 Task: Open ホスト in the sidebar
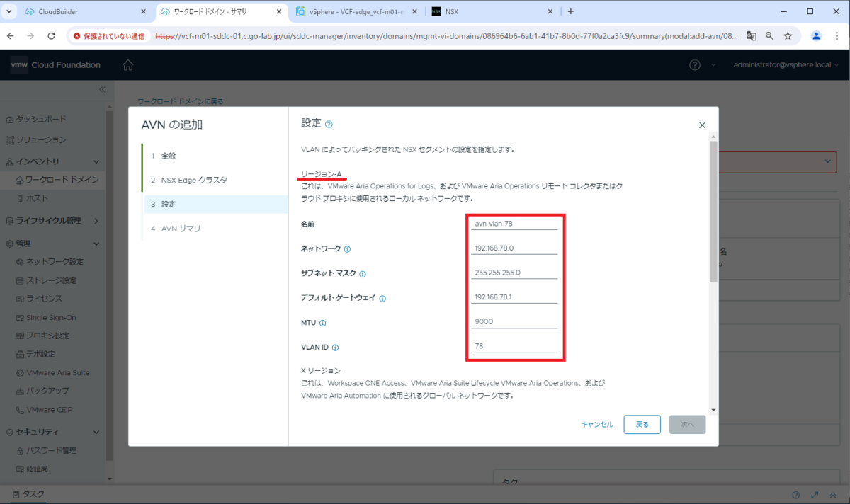tap(37, 199)
